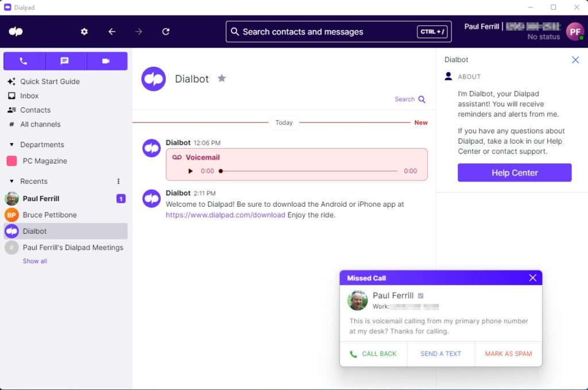Image resolution: width=588 pixels, height=390 pixels.
Task: Open Bruce Pettibone conversation
Action: tap(65, 215)
